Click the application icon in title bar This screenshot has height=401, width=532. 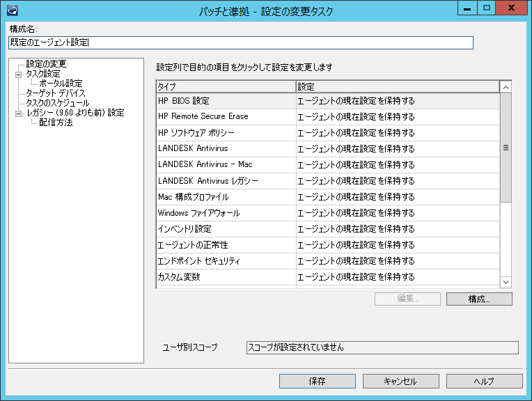13,10
